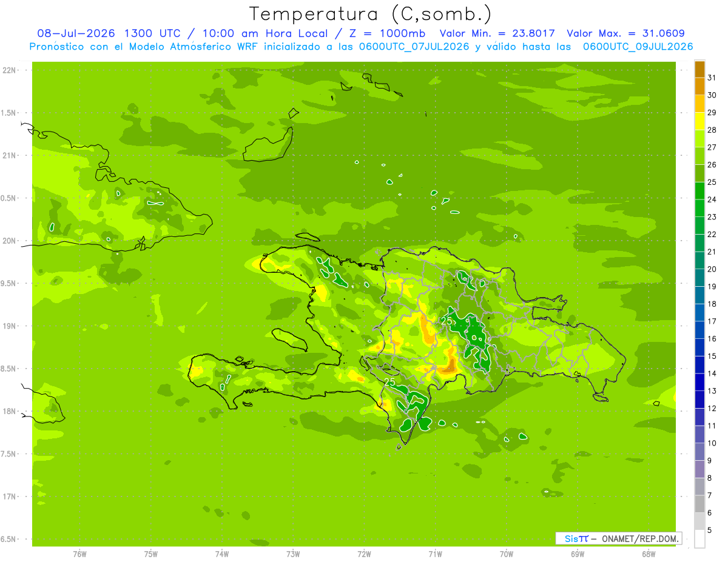
Task: Click the legend value '24'
Action: pyautogui.click(x=712, y=199)
